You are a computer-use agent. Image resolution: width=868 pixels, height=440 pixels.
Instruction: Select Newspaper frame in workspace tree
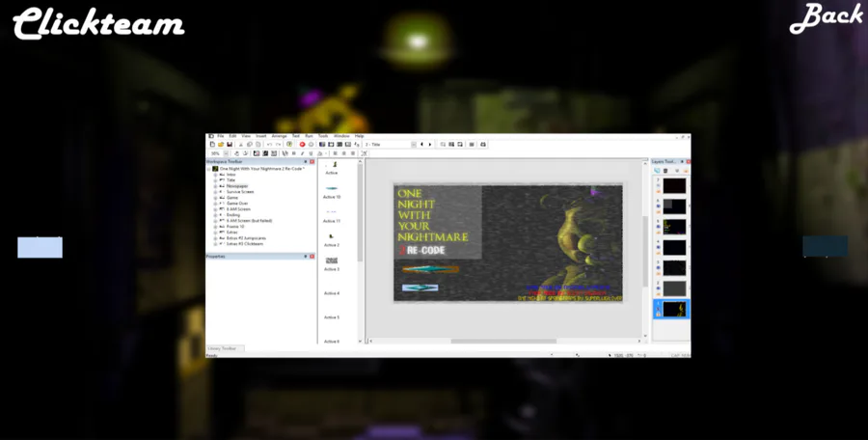[x=237, y=186]
